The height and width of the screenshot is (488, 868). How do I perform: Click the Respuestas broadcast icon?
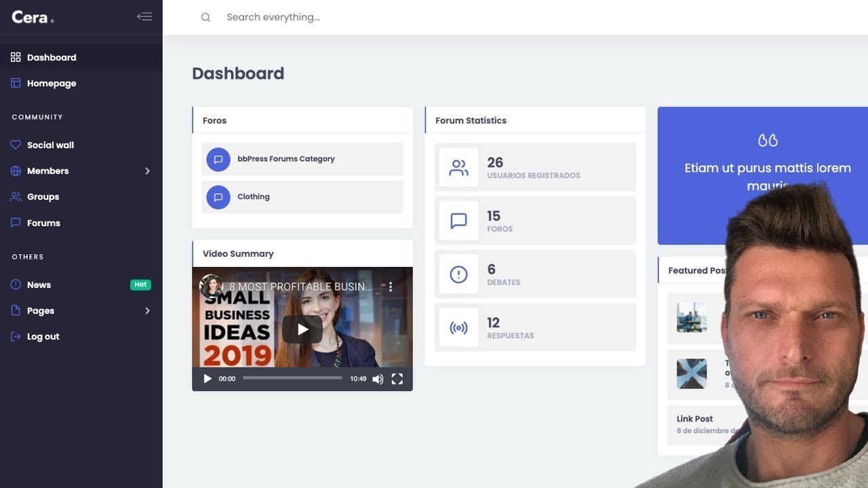458,327
